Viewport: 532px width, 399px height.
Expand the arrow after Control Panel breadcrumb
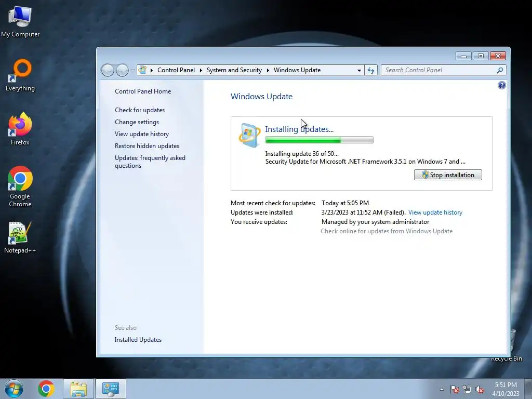tap(201, 70)
